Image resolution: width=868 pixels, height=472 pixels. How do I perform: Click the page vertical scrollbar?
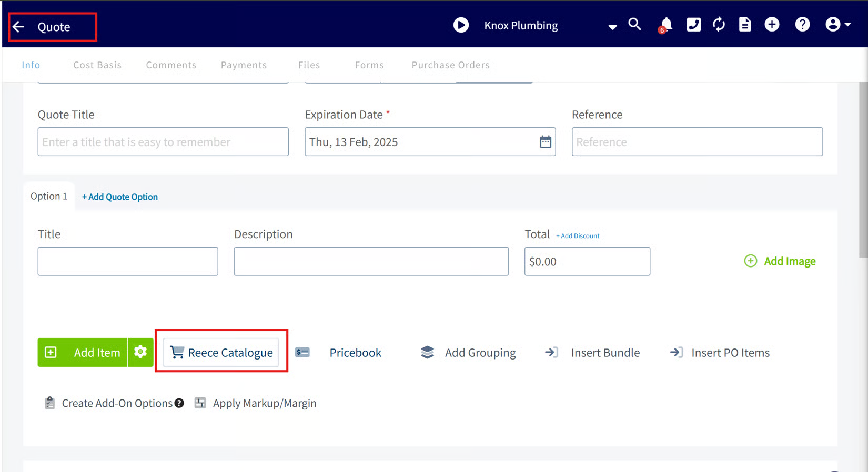tap(863, 169)
